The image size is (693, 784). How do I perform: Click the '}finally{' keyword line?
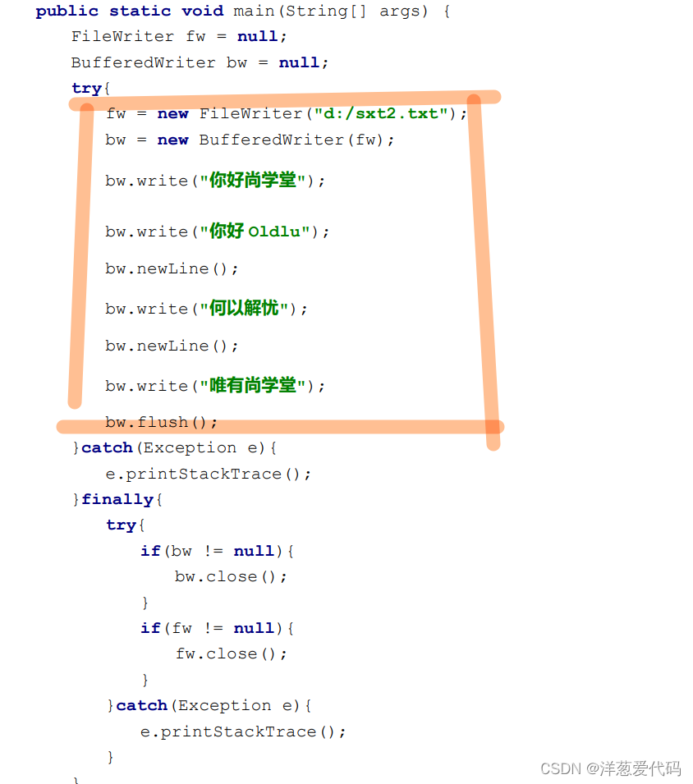[x=117, y=499]
